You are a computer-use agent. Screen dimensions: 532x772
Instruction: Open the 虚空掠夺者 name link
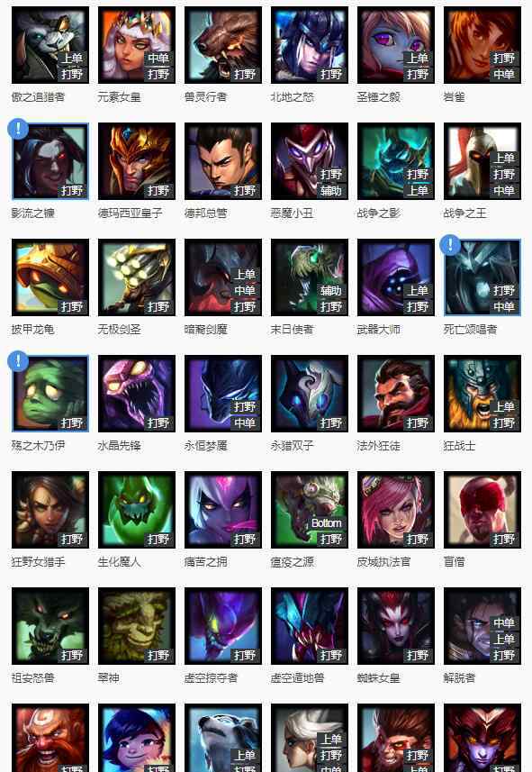tap(211, 678)
